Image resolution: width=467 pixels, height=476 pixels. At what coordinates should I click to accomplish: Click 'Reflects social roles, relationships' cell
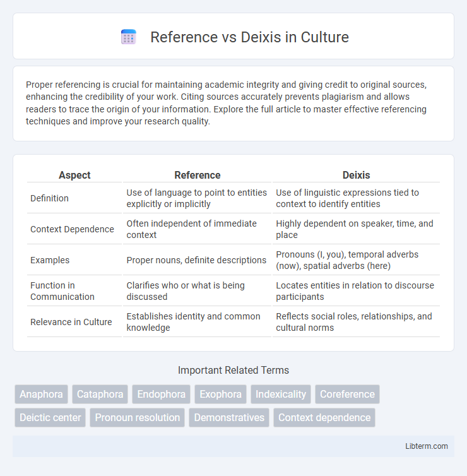[356, 322]
